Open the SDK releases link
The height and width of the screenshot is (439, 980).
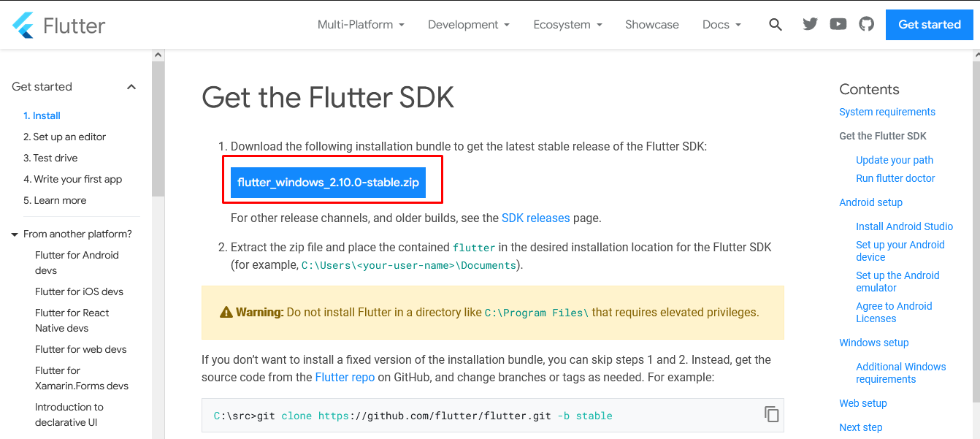[535, 218]
